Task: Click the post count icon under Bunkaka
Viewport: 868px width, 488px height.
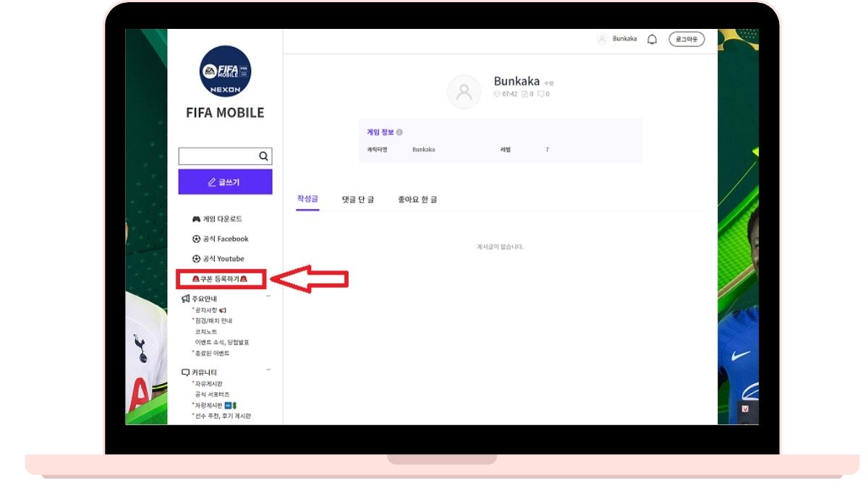Action: (x=524, y=94)
